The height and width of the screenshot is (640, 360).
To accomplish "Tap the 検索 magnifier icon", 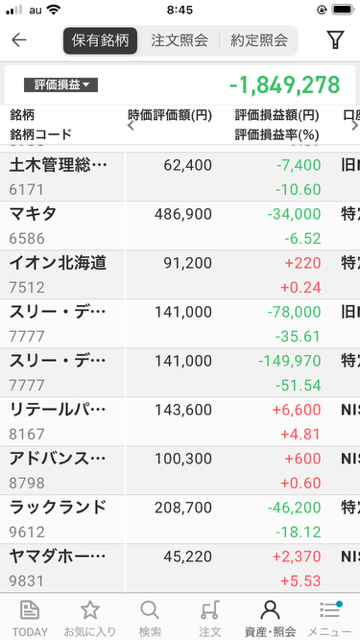I will point(150,610).
